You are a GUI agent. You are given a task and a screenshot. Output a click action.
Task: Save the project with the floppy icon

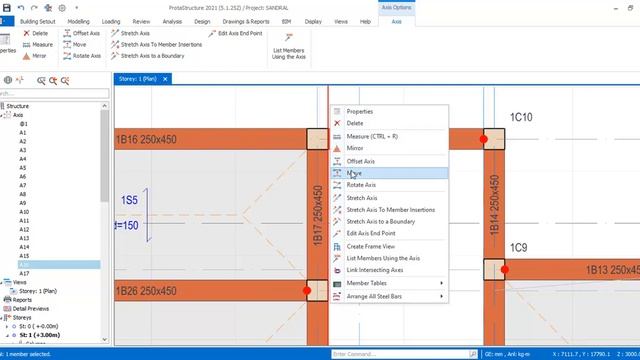pyautogui.click(x=7, y=8)
